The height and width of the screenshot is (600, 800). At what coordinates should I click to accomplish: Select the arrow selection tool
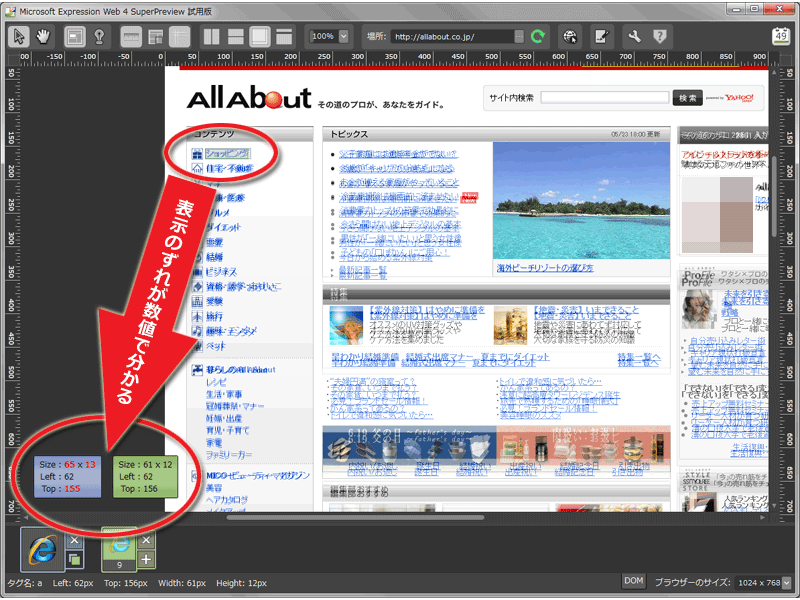[x=20, y=35]
